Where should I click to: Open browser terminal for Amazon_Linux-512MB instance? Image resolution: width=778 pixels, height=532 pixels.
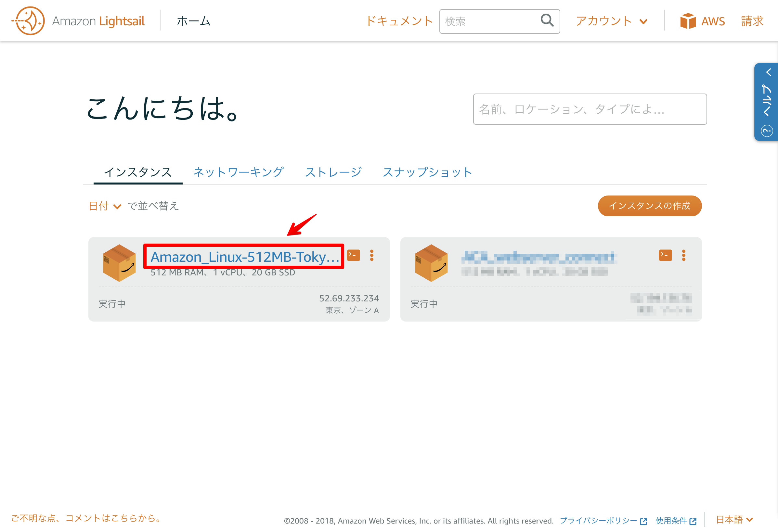pyautogui.click(x=354, y=255)
